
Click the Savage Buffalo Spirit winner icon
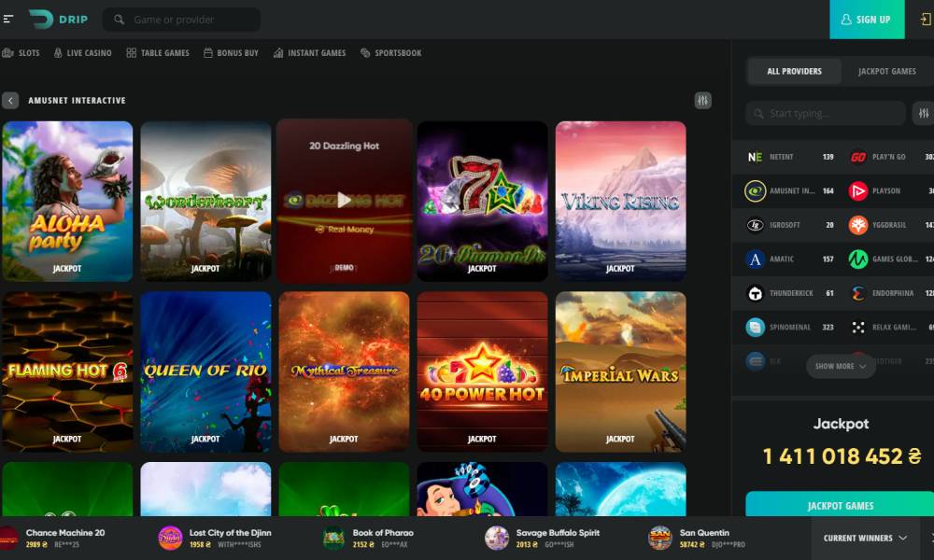click(497, 538)
